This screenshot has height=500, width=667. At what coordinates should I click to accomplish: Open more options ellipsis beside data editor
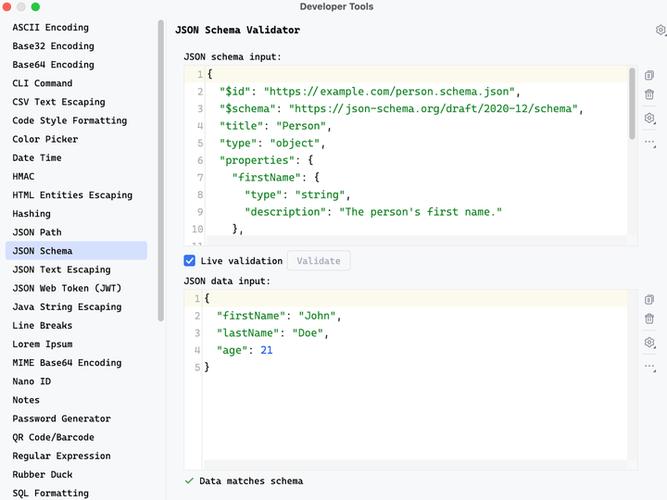(650, 366)
